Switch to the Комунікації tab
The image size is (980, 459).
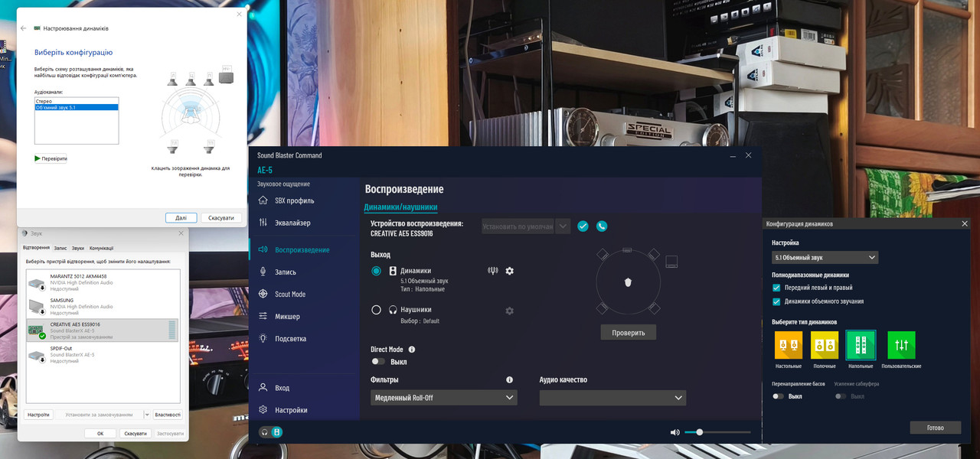[x=101, y=248]
